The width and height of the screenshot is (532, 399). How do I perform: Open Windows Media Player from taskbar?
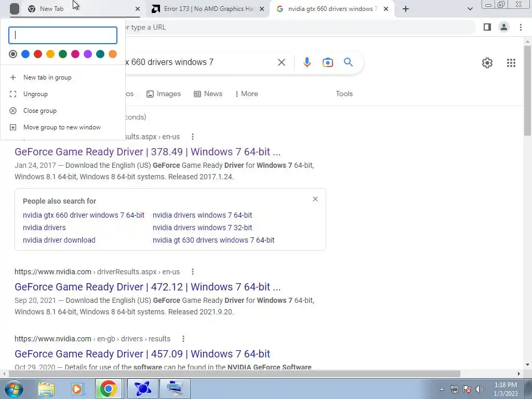[x=77, y=389]
